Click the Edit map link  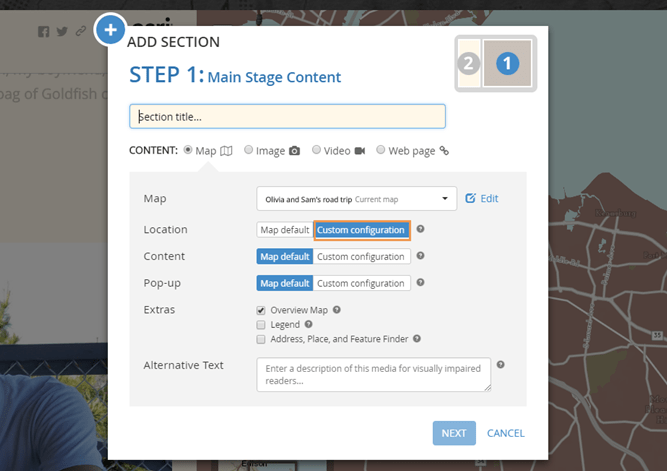click(x=482, y=199)
